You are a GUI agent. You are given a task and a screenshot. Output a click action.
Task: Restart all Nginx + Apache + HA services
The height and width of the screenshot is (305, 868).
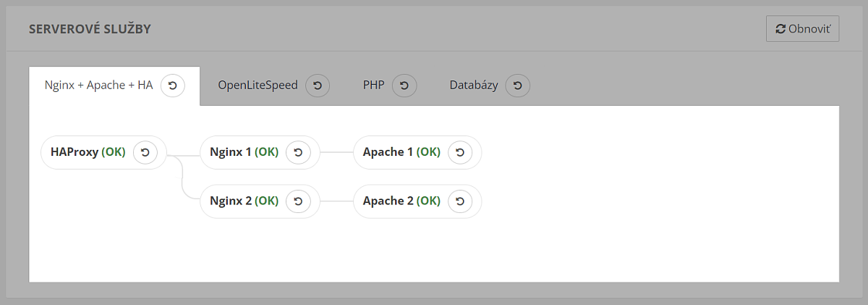point(172,85)
